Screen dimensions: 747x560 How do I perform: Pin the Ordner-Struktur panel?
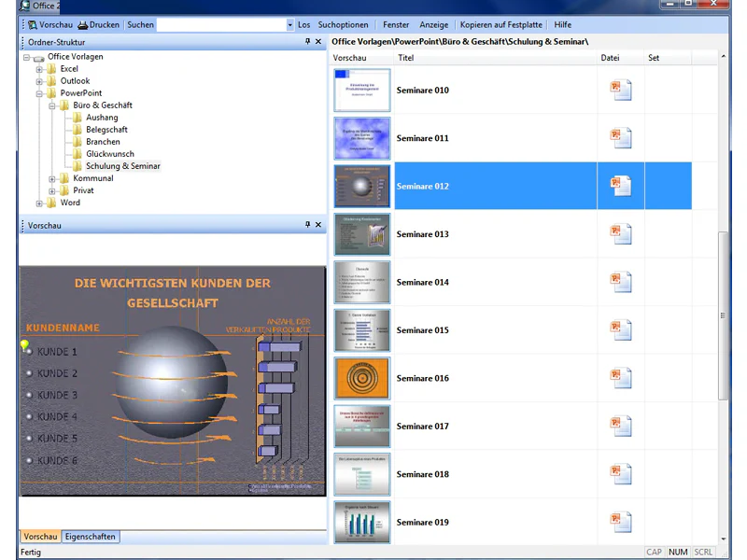pos(308,41)
